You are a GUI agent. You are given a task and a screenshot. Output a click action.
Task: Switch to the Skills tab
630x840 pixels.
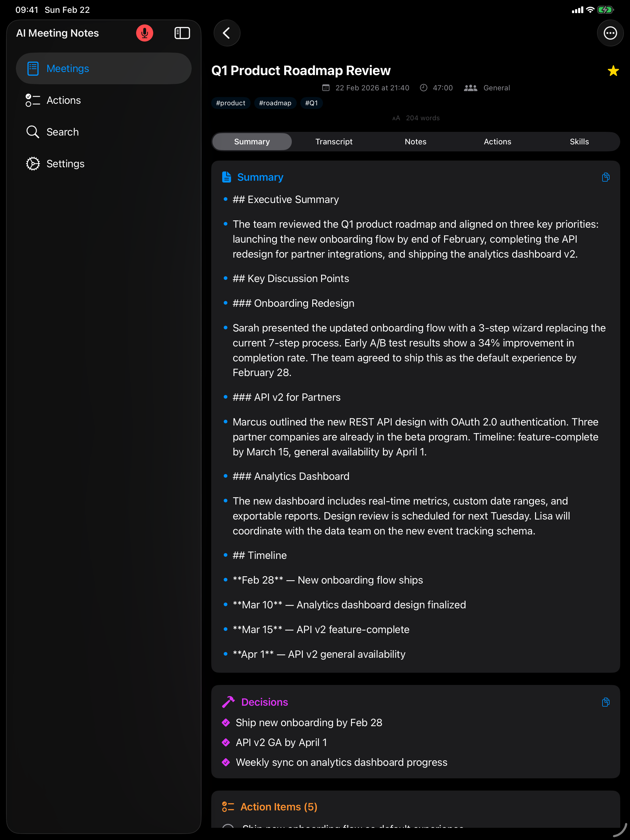579,142
